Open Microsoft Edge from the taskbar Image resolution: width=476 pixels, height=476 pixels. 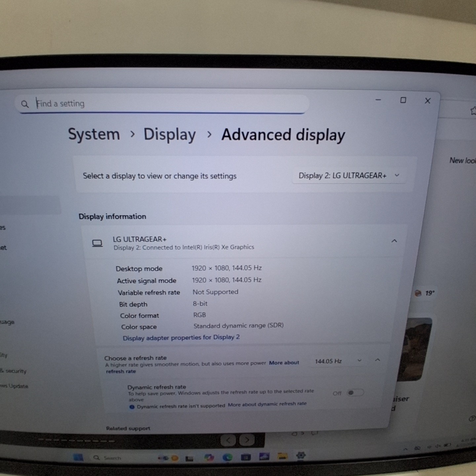coord(227,457)
